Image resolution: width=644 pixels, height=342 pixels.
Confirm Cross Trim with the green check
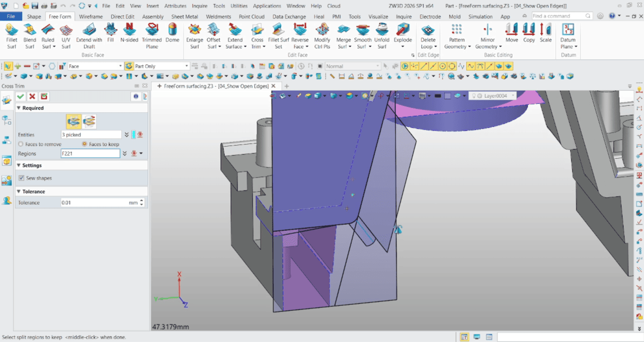[20, 96]
